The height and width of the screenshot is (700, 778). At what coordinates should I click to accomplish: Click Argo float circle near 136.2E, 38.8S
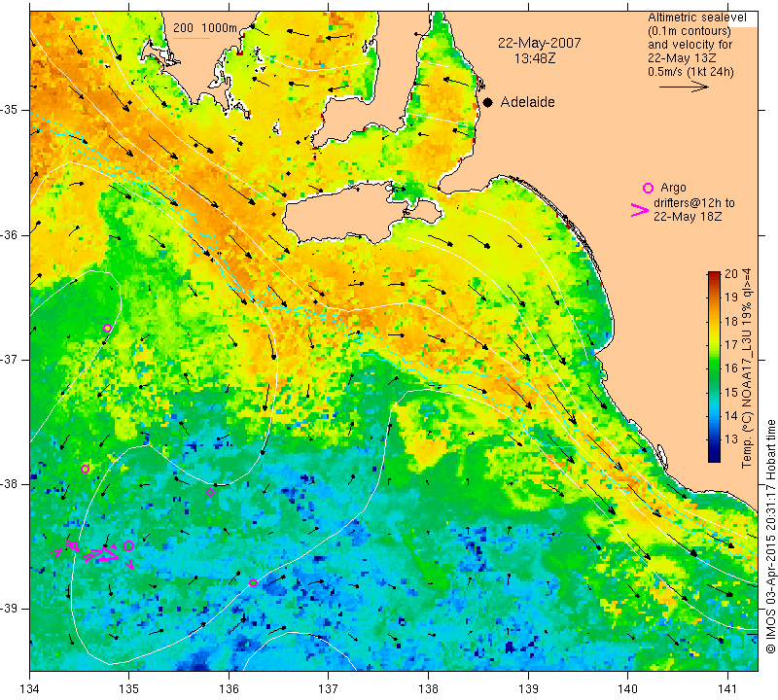tap(253, 582)
